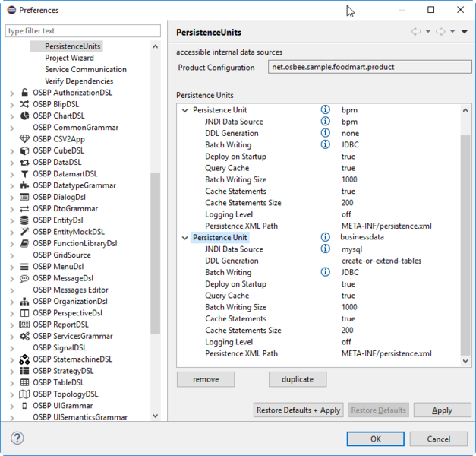Click info icon for bpm Persistence Unit
Viewport: 476px width, 456px height.
[x=326, y=109]
